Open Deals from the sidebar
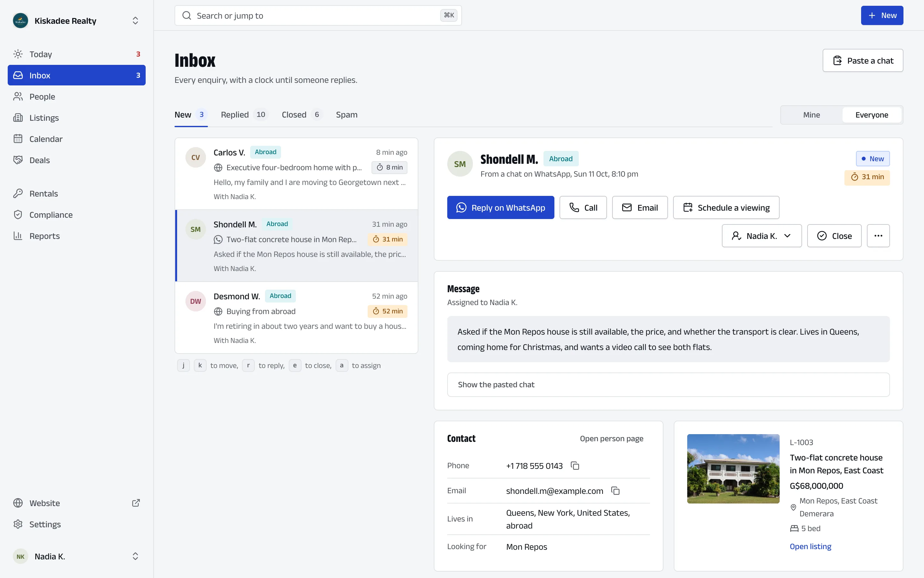Screen dimensions: 924x578 (76, 160)
